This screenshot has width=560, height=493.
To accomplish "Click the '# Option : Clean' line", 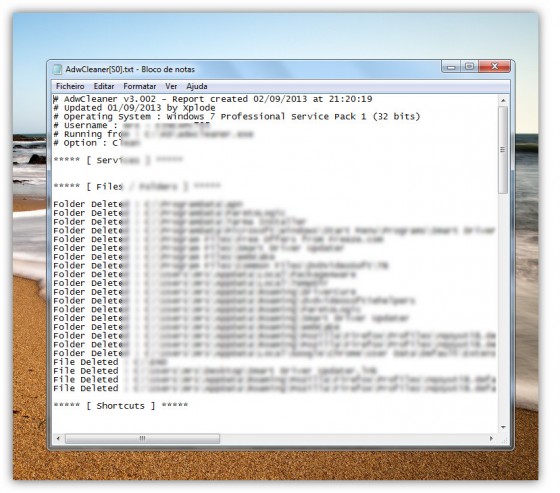I will (x=97, y=143).
